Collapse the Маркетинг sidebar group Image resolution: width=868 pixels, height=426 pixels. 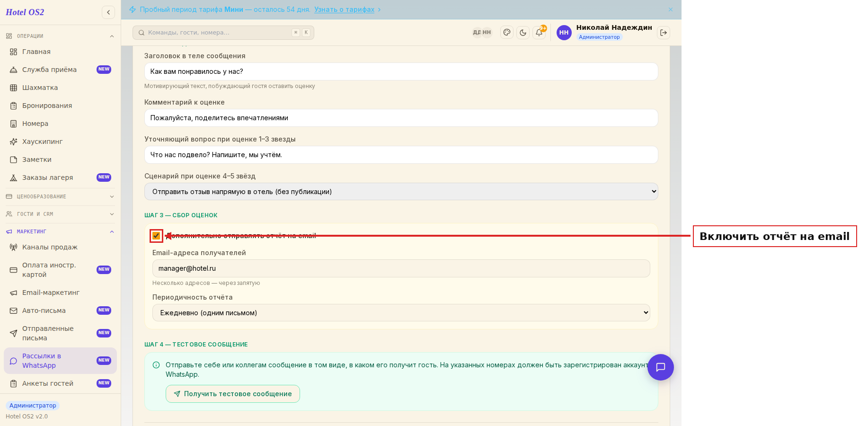tap(60, 231)
